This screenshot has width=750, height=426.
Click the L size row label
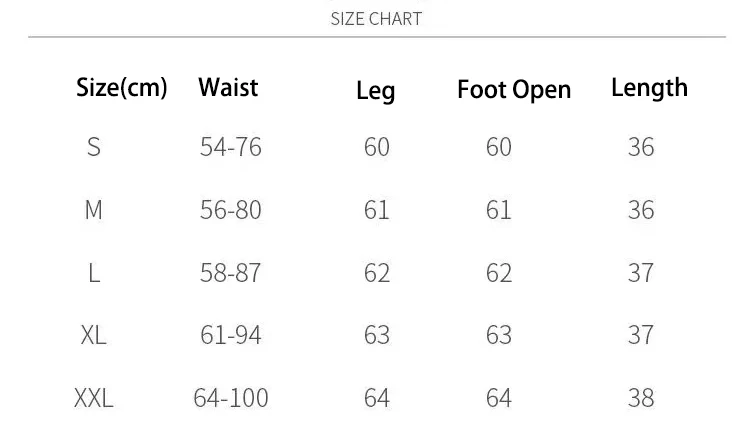94,273
